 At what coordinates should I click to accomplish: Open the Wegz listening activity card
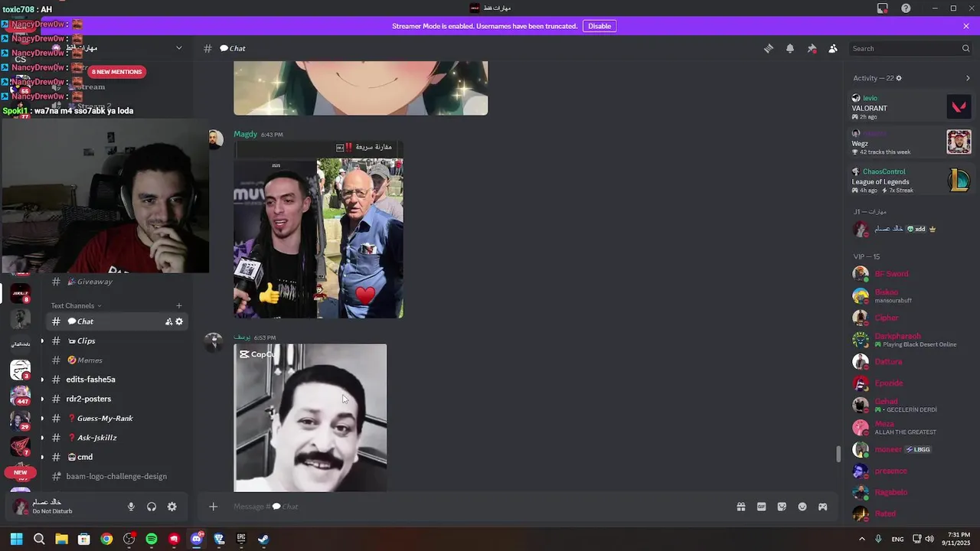pyautogui.click(x=911, y=142)
